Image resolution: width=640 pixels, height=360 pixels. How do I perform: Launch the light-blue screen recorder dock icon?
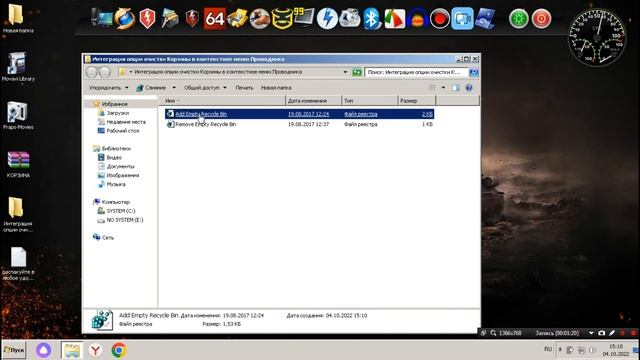tap(462, 19)
